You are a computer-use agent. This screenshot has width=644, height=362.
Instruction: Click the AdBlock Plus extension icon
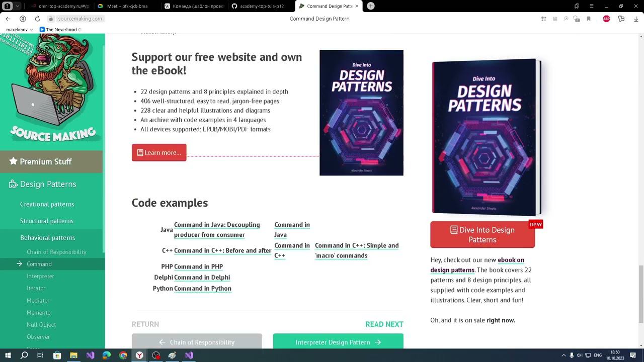(x=606, y=19)
